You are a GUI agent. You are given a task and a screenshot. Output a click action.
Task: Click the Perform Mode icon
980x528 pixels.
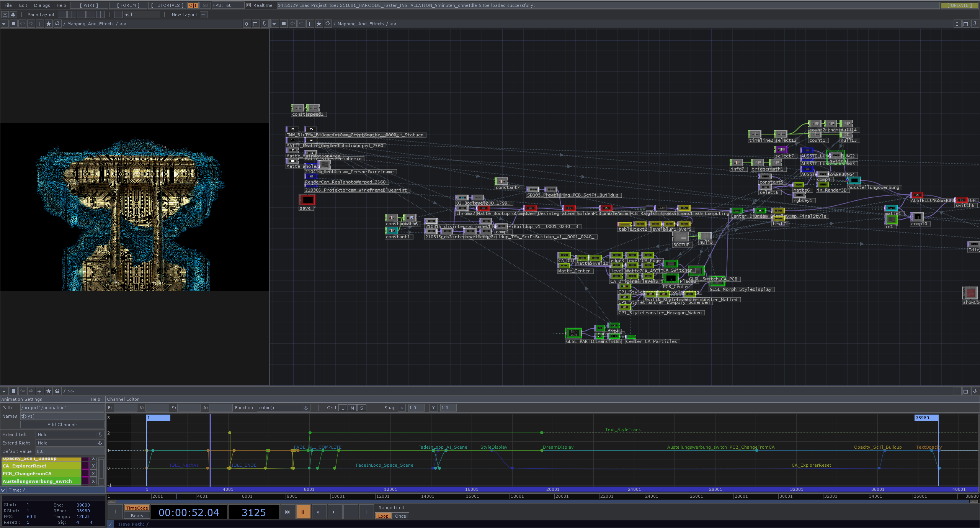click(5, 15)
